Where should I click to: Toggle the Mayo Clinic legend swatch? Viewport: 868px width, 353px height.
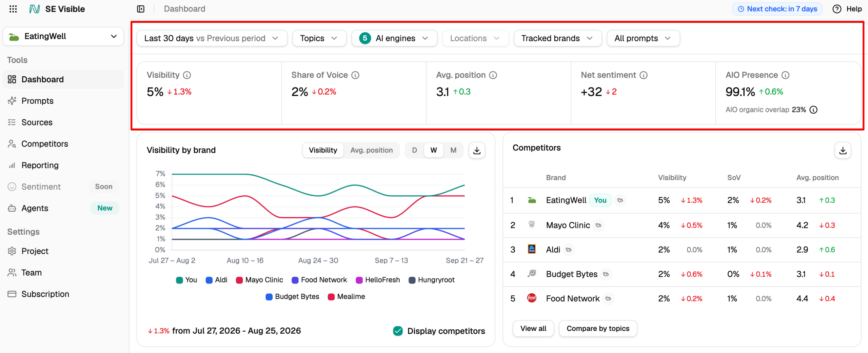pyautogui.click(x=239, y=280)
